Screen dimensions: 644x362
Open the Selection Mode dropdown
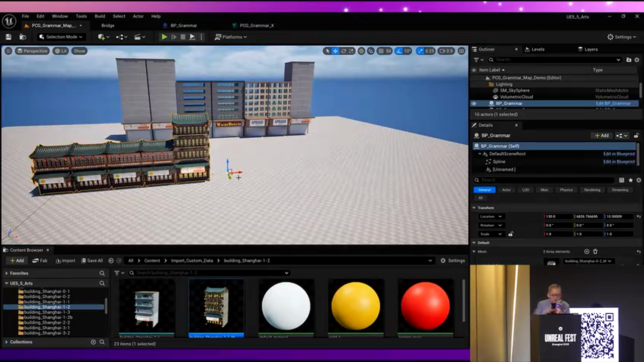(61, 37)
